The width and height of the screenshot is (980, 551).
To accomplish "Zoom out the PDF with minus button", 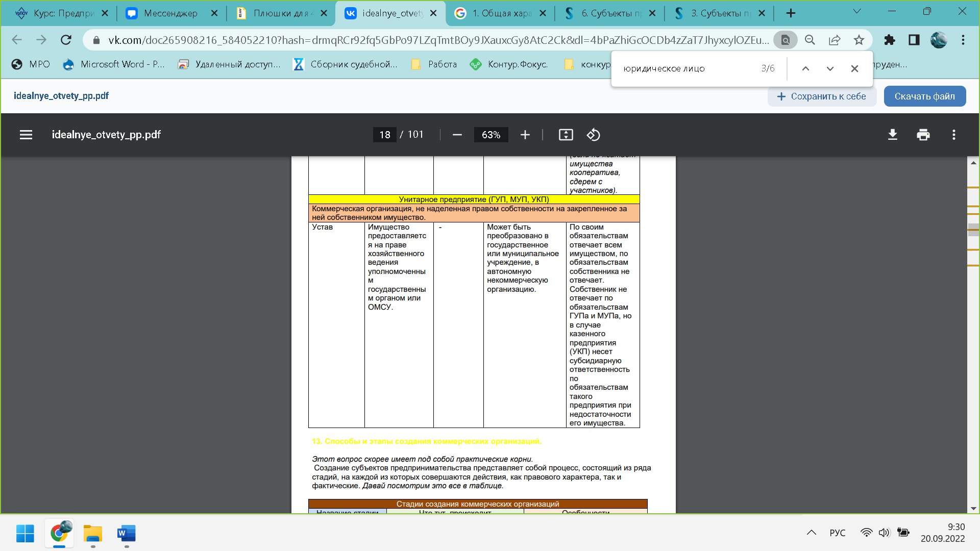I will [457, 135].
